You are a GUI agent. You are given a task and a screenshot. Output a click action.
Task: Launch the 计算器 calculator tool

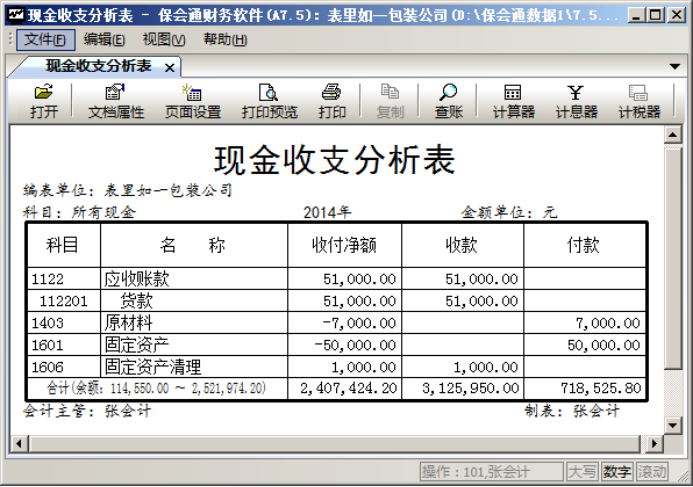(513, 101)
